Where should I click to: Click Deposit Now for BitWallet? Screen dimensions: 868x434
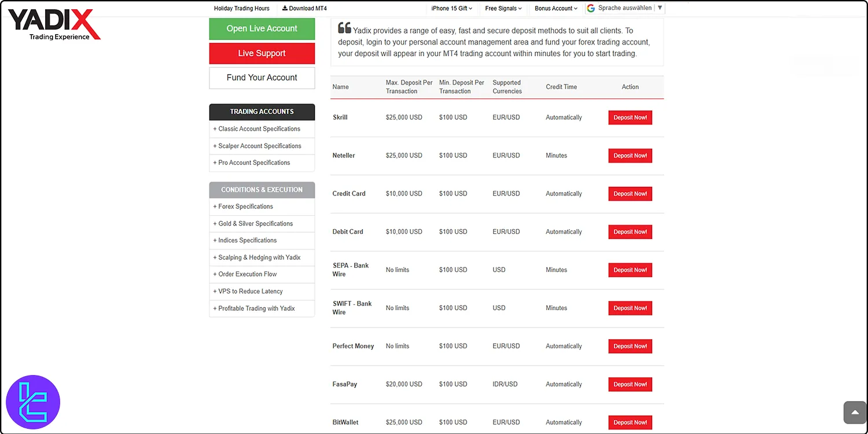(630, 422)
